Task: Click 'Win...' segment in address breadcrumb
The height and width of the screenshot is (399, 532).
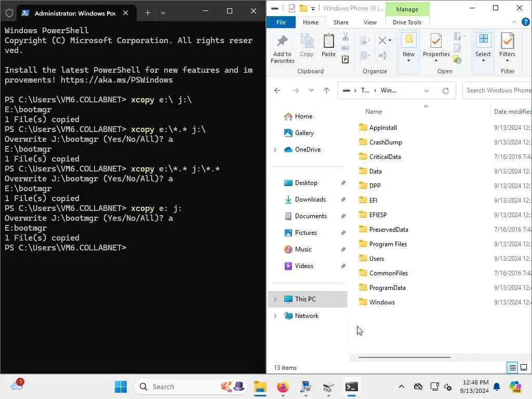Action: [388, 90]
